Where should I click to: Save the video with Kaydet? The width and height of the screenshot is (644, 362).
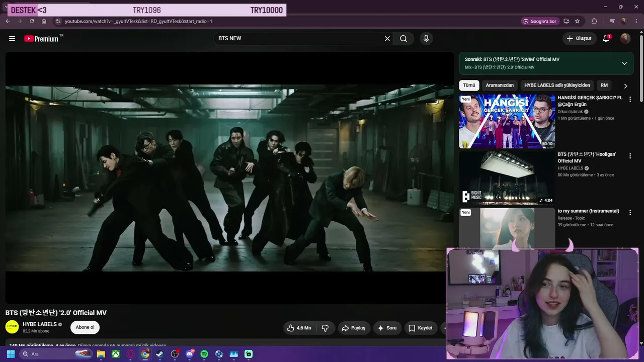coord(421,328)
